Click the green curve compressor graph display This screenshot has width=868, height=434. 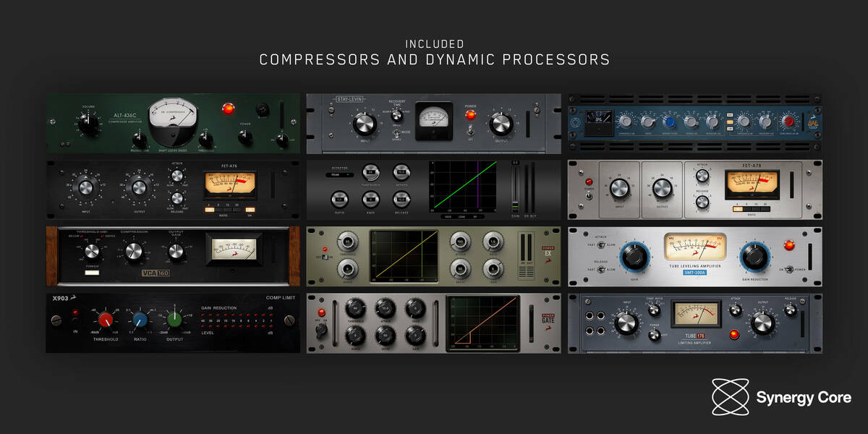(x=463, y=186)
